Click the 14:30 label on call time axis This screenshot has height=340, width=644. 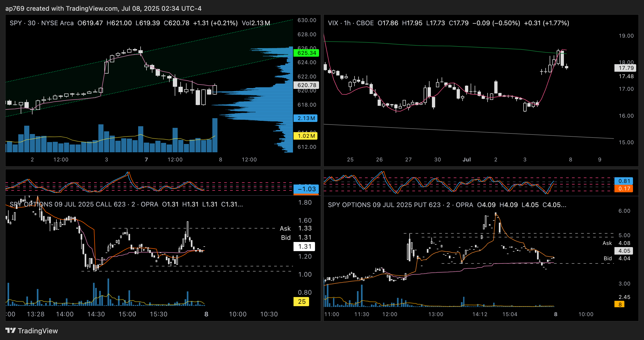coord(96,314)
